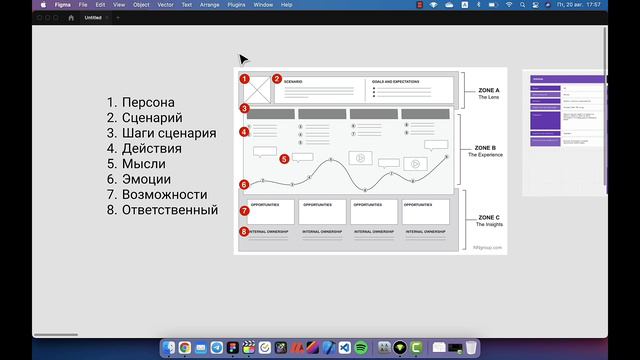
Task: Open the dark square app right of tasks app
Action: pos(281,347)
